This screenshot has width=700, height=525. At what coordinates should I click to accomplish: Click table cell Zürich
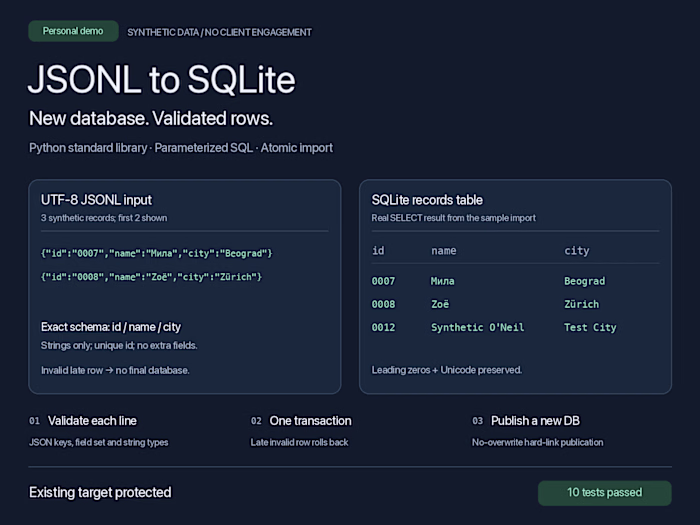(x=582, y=304)
